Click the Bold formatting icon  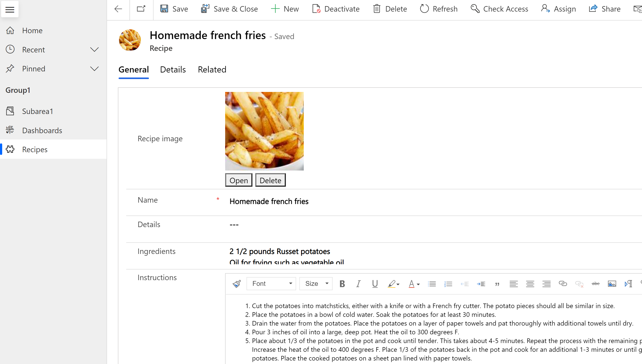(342, 283)
